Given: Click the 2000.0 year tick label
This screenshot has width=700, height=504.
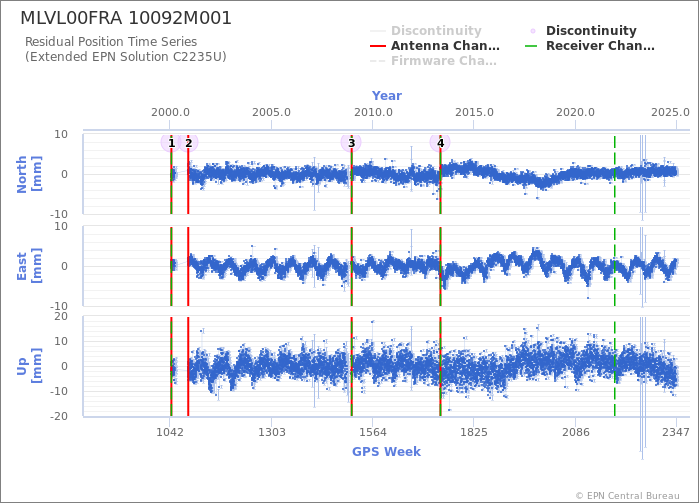Looking at the screenshot, I should pos(170,112).
